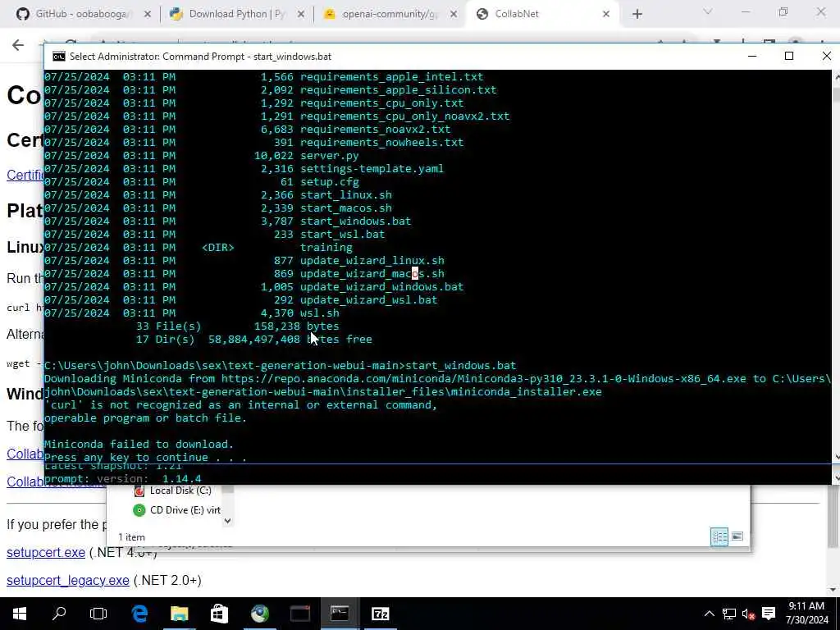Open a new browser tab
840x630 pixels.
click(637, 15)
